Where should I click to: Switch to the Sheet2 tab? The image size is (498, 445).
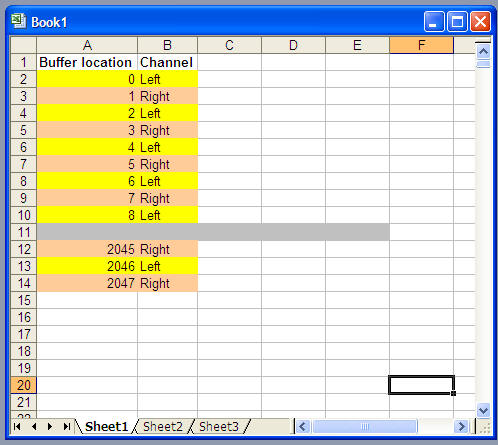(x=163, y=427)
